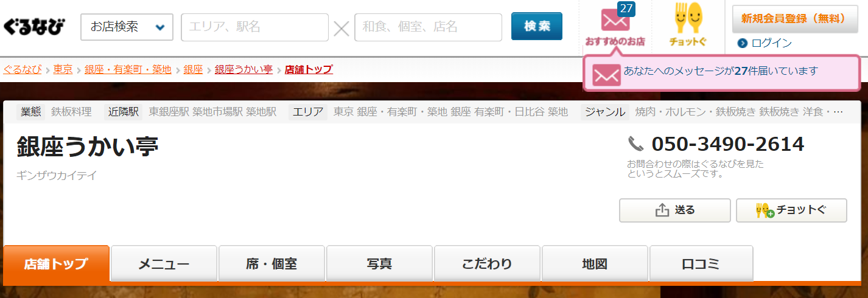Click the 銀座うかい亭 restaurant title
Viewport: 868px width, 298px height.
pos(88,147)
